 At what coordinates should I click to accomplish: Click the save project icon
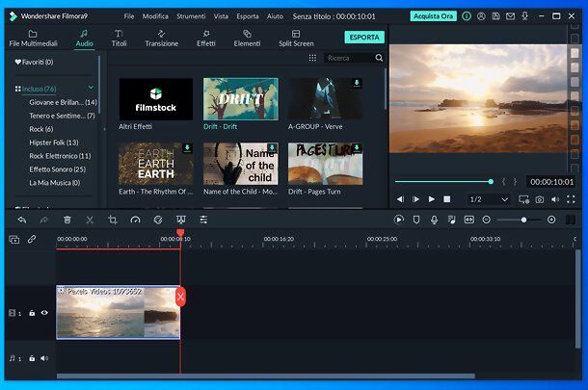pyautogui.click(x=495, y=16)
